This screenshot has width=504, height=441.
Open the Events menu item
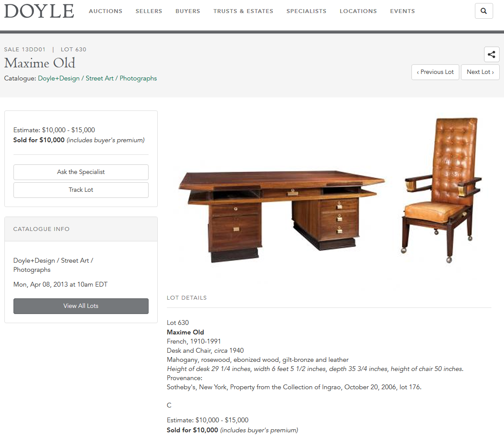point(402,11)
